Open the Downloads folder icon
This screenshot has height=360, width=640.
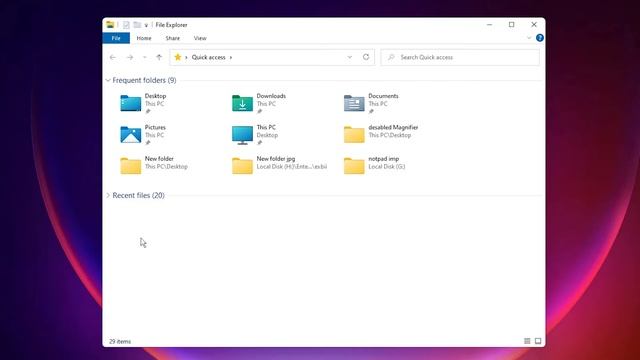click(242, 103)
